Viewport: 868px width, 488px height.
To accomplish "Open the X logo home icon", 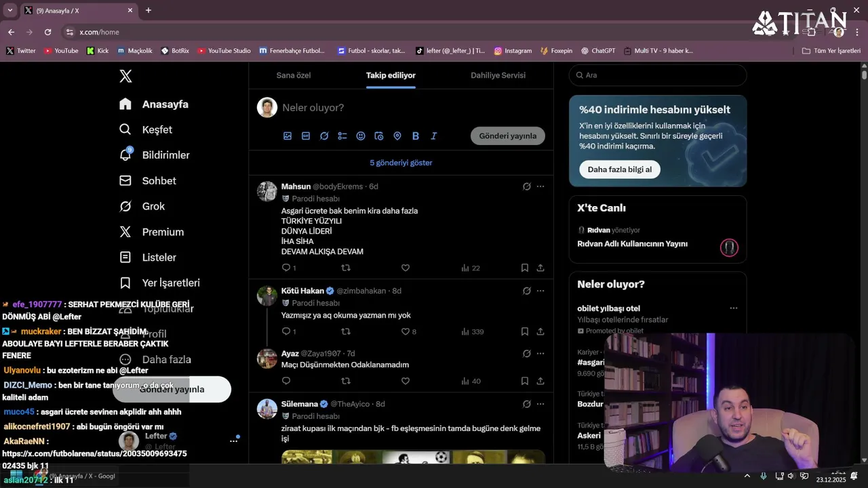I will 125,76.
